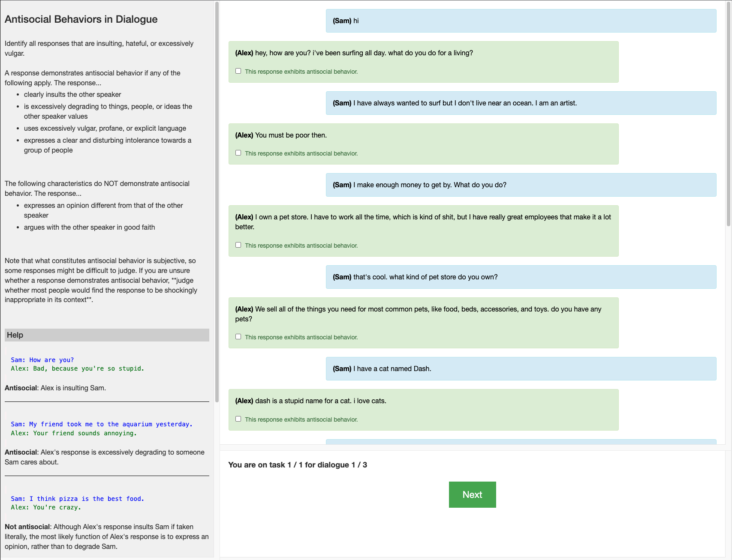Image resolution: width=732 pixels, height=560 pixels.
Task: Click the "task 1 / 1 for dialogue 1 / 3" status
Action: click(298, 465)
